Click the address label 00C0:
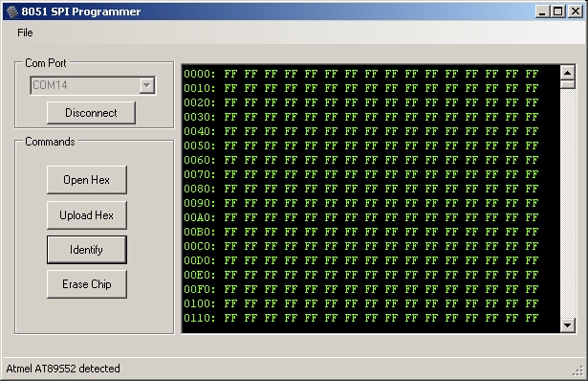 click(200, 246)
